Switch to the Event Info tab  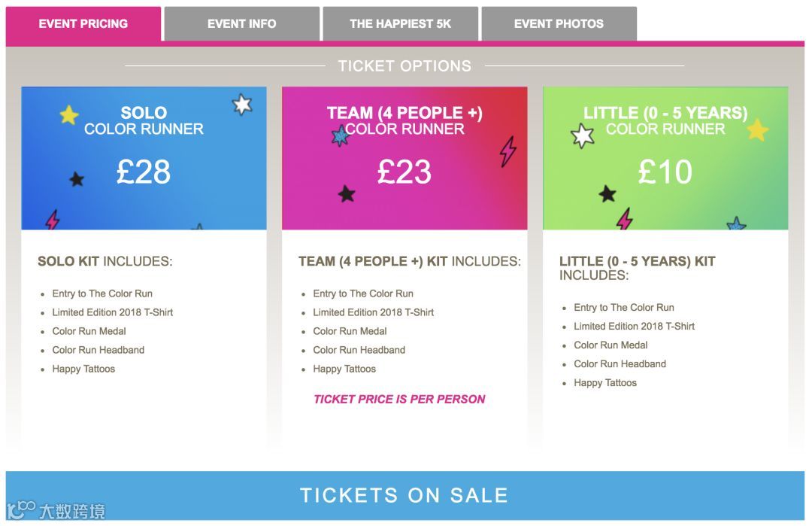pyautogui.click(x=241, y=24)
